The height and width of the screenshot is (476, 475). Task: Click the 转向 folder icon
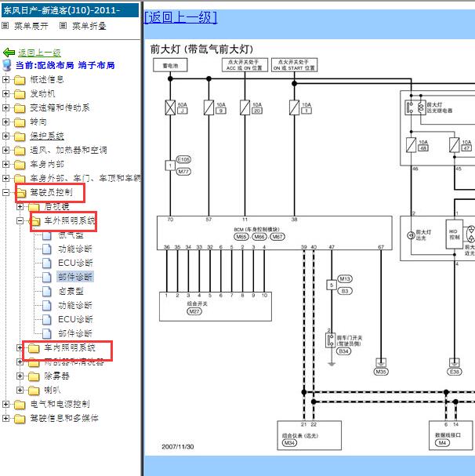point(20,122)
